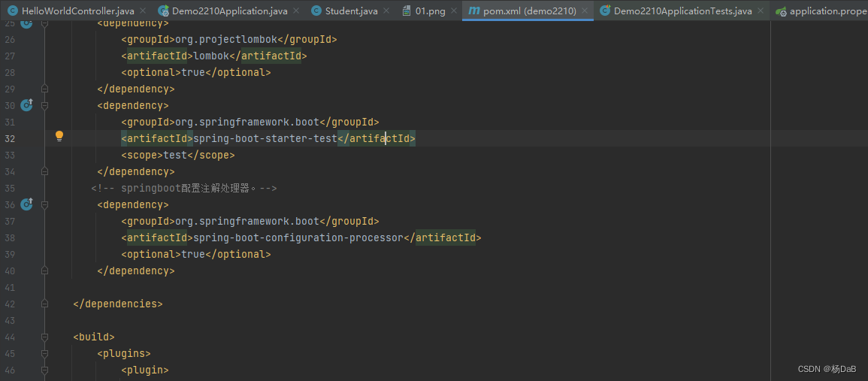Click the spring-boot-starter-test text
The image size is (868, 381).
[265, 138]
